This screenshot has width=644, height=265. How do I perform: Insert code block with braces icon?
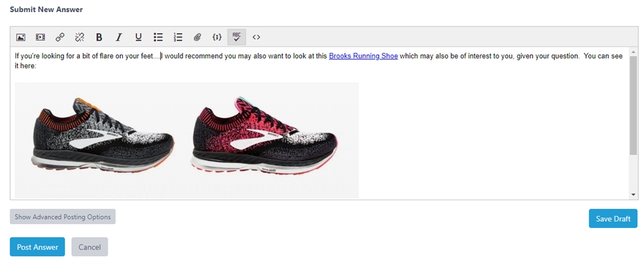click(x=217, y=37)
